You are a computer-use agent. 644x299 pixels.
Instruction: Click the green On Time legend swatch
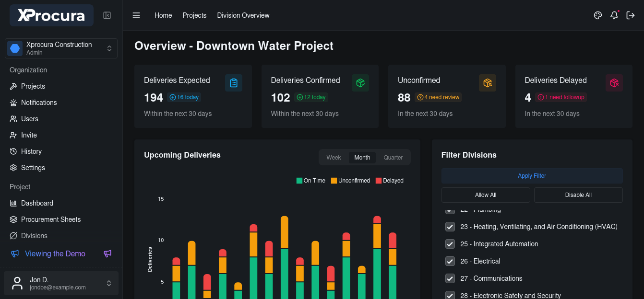pyautogui.click(x=299, y=181)
